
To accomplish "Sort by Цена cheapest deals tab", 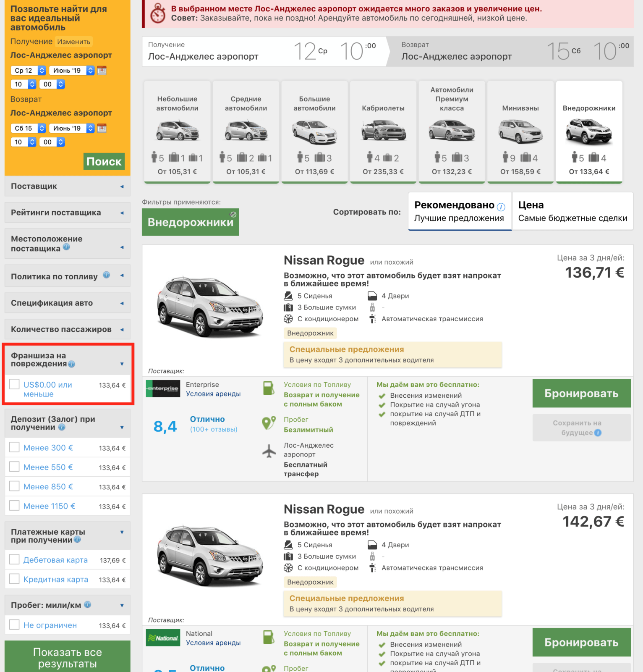I will click(x=572, y=211).
